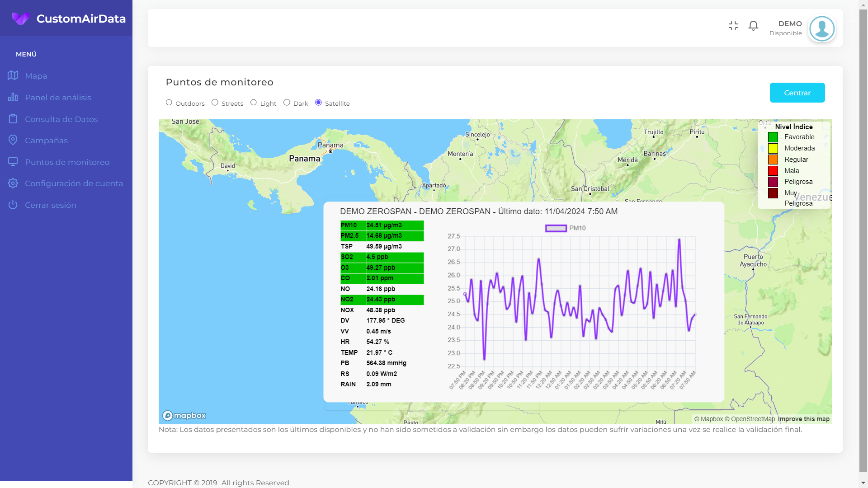This screenshot has height=488, width=868.
Task: Click the Mapbox logo on the map
Action: tap(184, 415)
